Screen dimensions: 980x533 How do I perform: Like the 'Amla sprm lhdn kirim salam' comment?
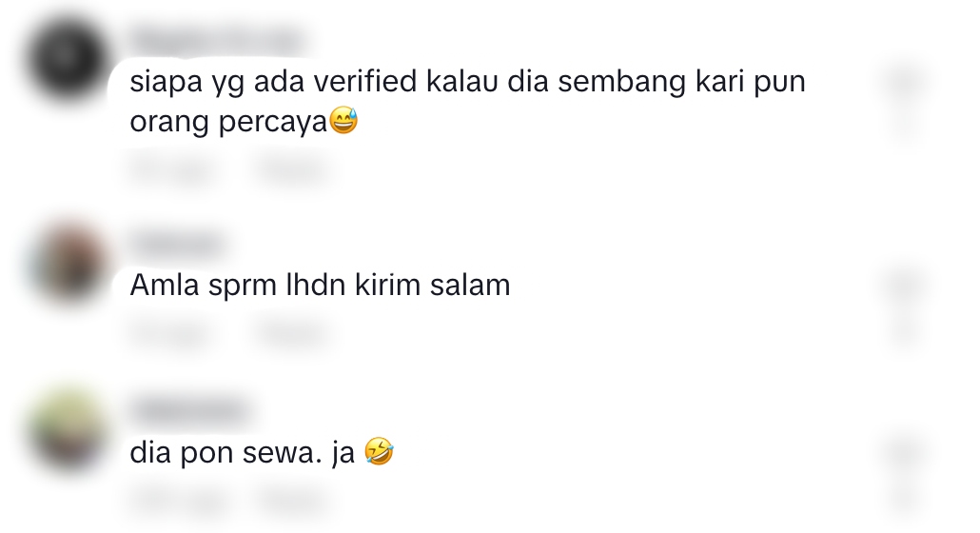click(x=905, y=286)
